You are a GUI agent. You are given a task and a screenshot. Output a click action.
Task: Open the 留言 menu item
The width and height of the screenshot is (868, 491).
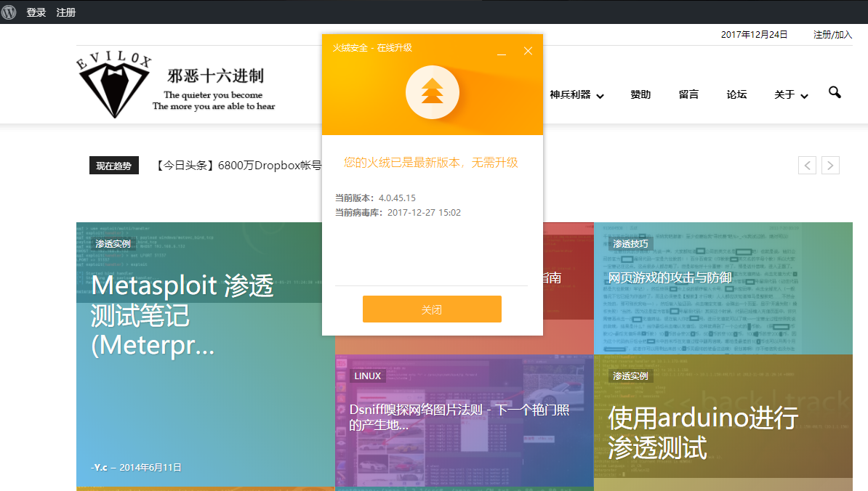tap(688, 94)
